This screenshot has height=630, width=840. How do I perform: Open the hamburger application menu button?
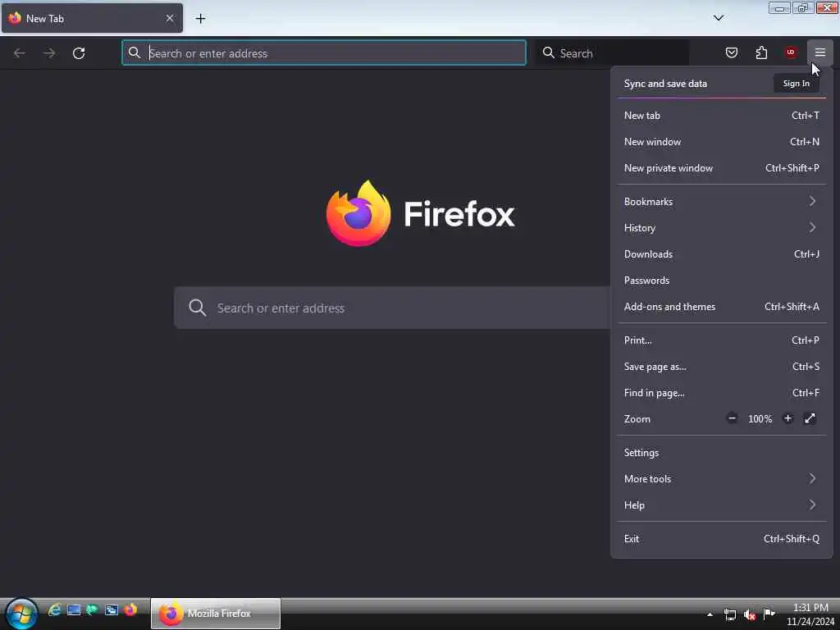819,52
